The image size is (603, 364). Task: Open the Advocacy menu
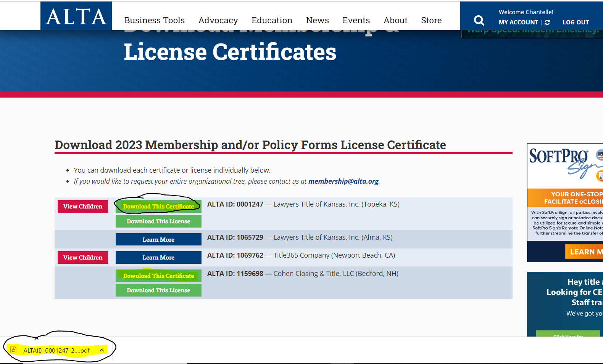[x=218, y=20]
